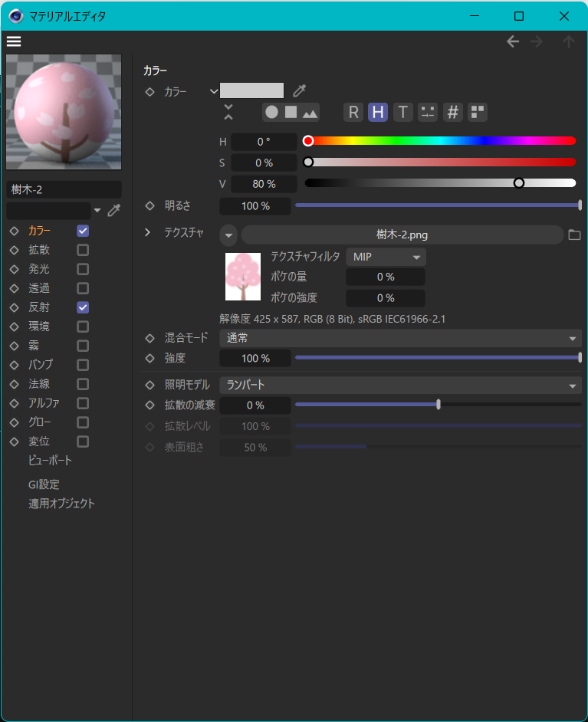The width and height of the screenshot is (588, 722).
Task: Browse texture file with folder icon
Action: coord(574,235)
